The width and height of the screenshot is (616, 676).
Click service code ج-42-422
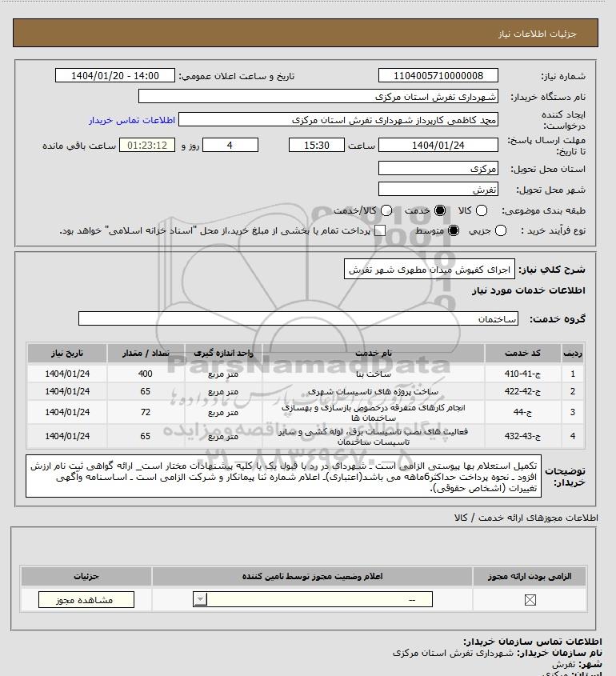coord(522,391)
